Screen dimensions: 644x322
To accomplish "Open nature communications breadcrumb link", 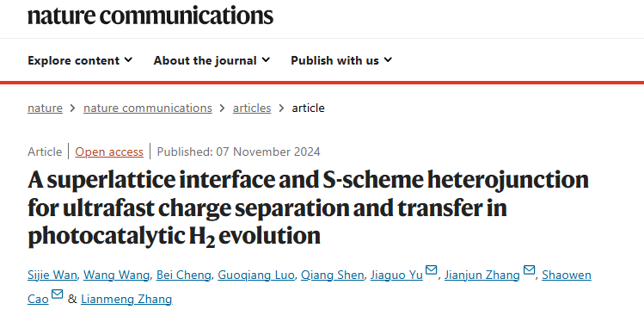I will [x=148, y=108].
